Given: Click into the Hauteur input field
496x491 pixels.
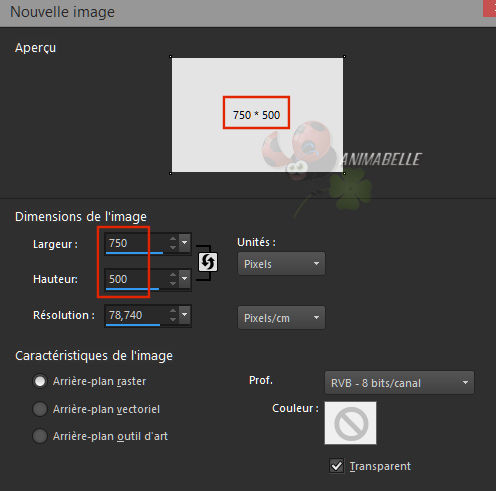Looking at the screenshot, I should [x=137, y=279].
